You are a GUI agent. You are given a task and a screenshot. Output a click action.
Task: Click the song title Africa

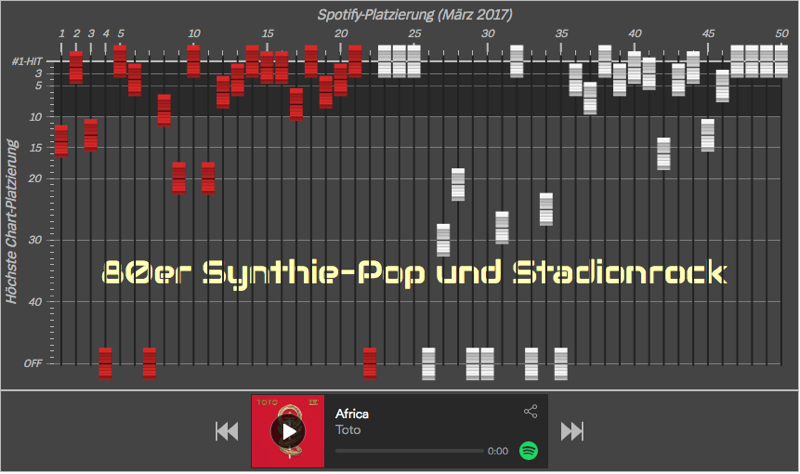(x=352, y=414)
